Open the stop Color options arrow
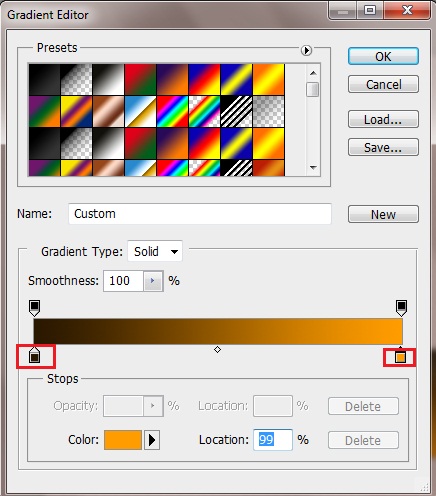 [x=152, y=440]
